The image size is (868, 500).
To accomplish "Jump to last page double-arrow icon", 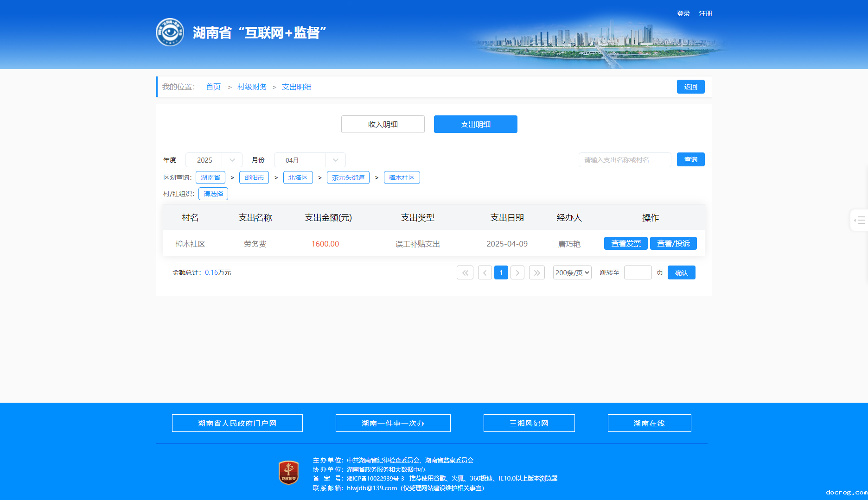I will tap(536, 272).
